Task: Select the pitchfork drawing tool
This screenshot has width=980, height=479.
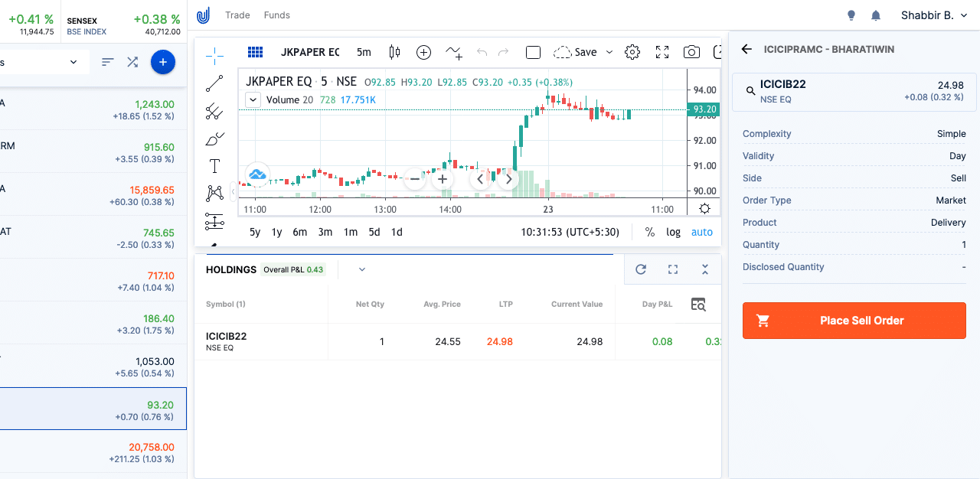Action: pyautogui.click(x=214, y=112)
